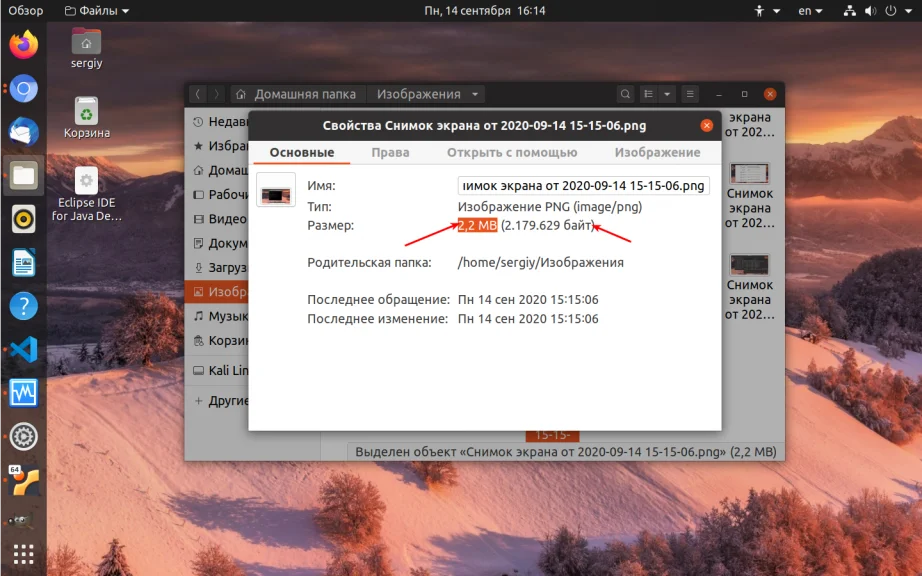Launch Chromium browser in dock
Viewport: 922px width, 576px height.
pos(24,89)
